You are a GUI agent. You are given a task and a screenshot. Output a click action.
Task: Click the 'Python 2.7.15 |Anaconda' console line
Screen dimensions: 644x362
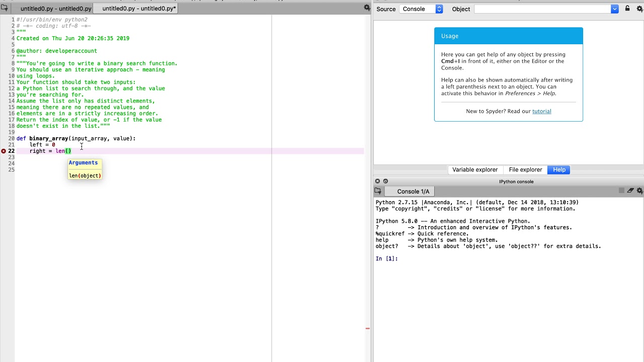477,202
